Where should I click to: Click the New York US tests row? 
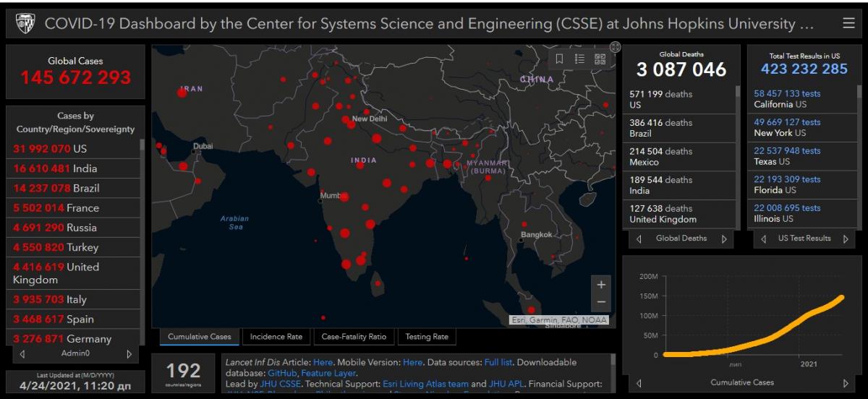pos(802,127)
